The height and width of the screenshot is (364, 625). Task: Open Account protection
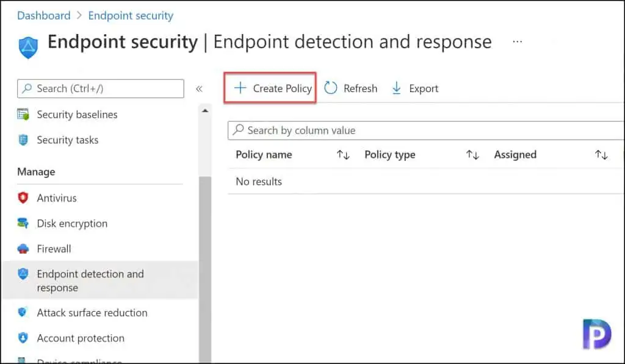81,338
